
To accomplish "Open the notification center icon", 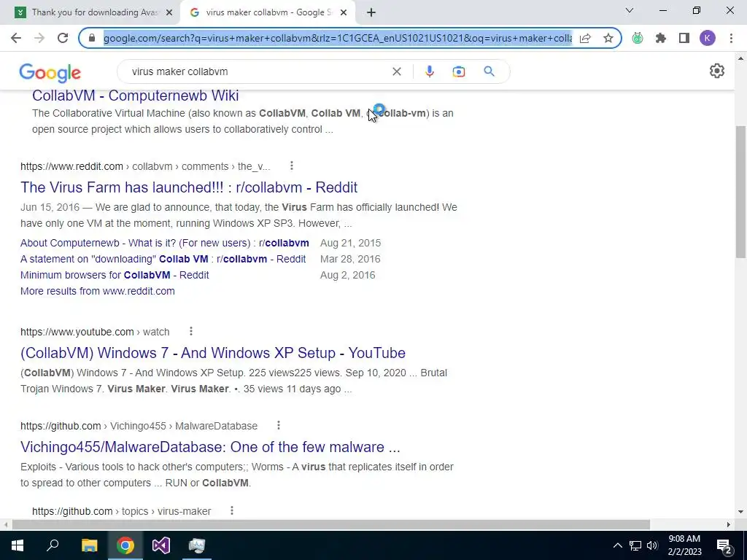I will [x=724, y=545].
